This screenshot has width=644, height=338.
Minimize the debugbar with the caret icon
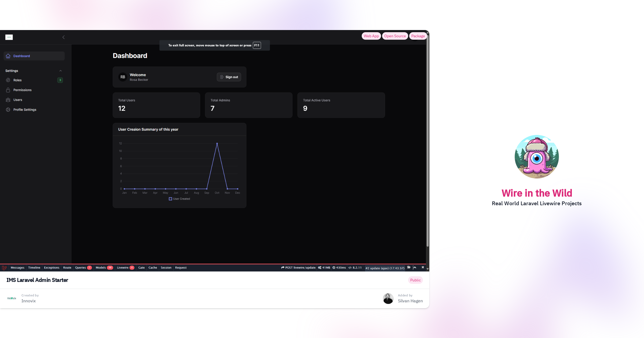[x=415, y=267]
